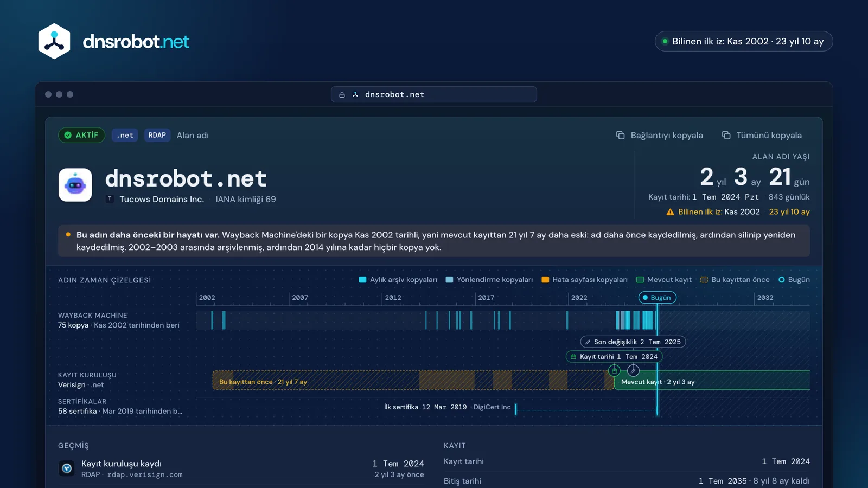The image size is (868, 488).
Task: Click the dnsrobot.net address bar field
Action: click(434, 94)
